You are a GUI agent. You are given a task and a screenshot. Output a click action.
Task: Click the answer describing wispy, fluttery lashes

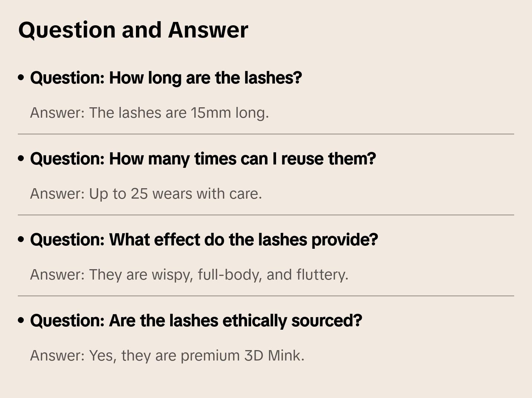point(189,275)
